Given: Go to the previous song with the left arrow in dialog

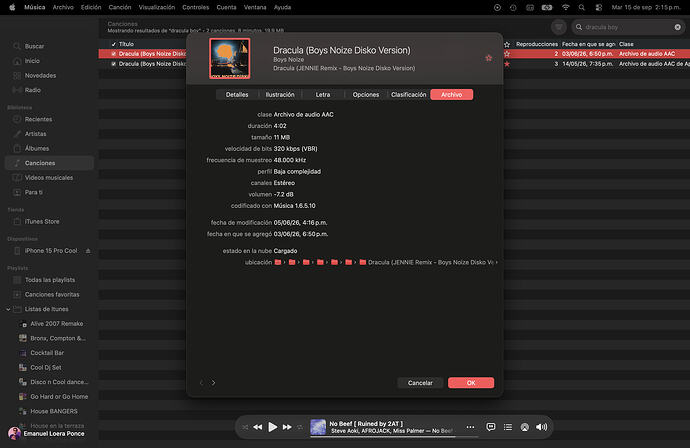Looking at the screenshot, I should (202, 382).
